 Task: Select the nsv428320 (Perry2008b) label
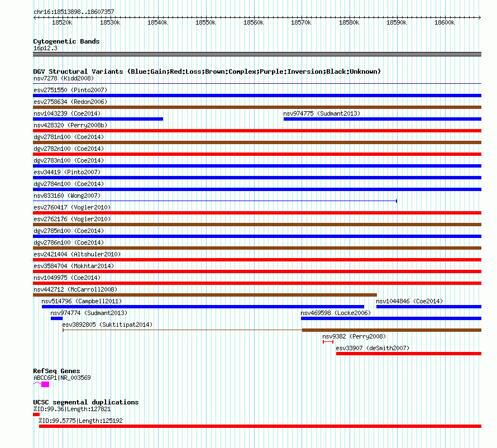coord(70,125)
